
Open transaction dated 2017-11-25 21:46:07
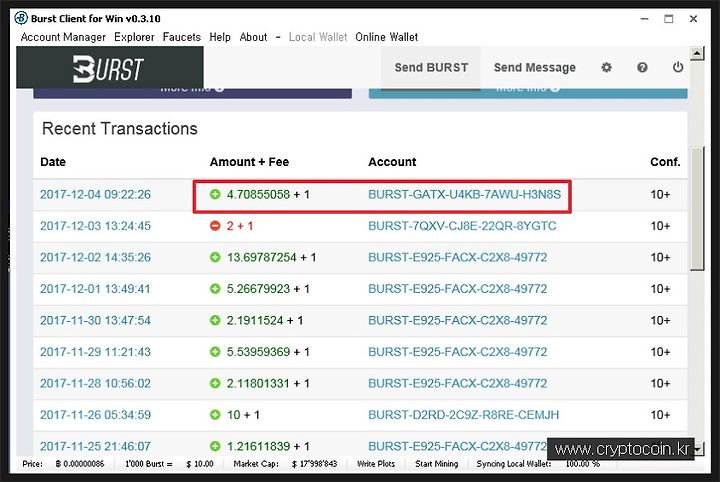pos(95,446)
